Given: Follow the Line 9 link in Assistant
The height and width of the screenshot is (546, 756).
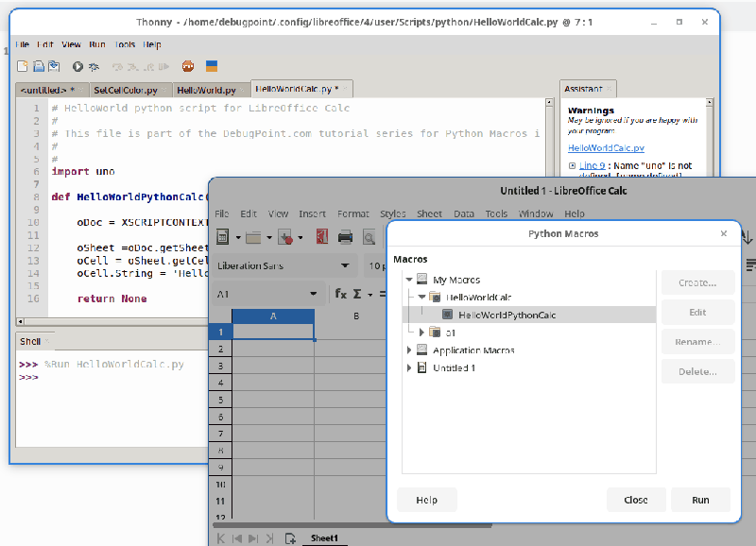Looking at the screenshot, I should tap(593, 165).
